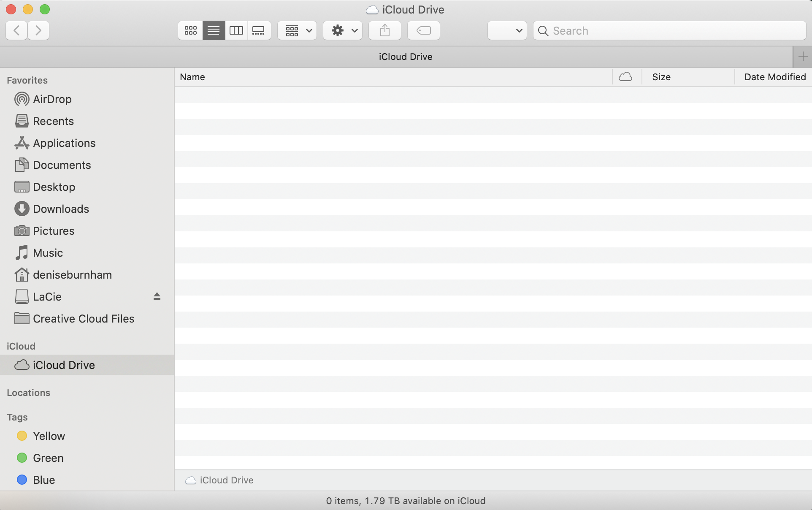Image resolution: width=812 pixels, height=510 pixels.
Task: Open the group-by arrangement dropdown
Action: 297,30
